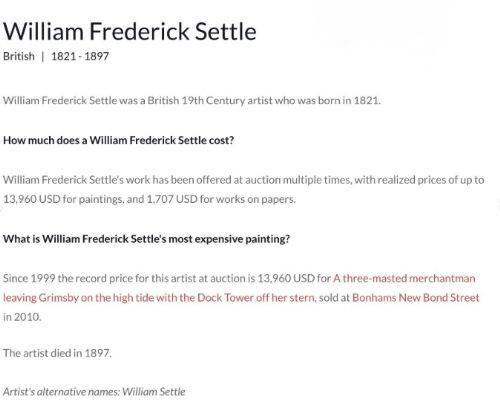The image size is (500, 407).
Task: Click the 1,707 USD works on papers text
Action: pos(221,199)
